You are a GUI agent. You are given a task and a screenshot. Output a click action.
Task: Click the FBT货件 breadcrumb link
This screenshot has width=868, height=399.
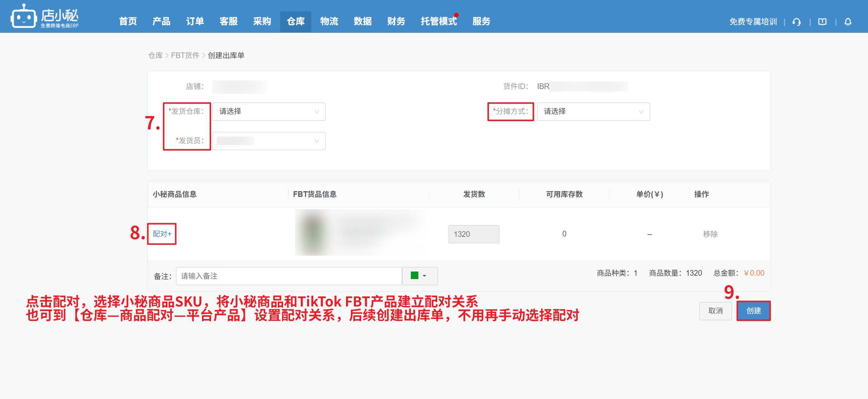pyautogui.click(x=185, y=55)
